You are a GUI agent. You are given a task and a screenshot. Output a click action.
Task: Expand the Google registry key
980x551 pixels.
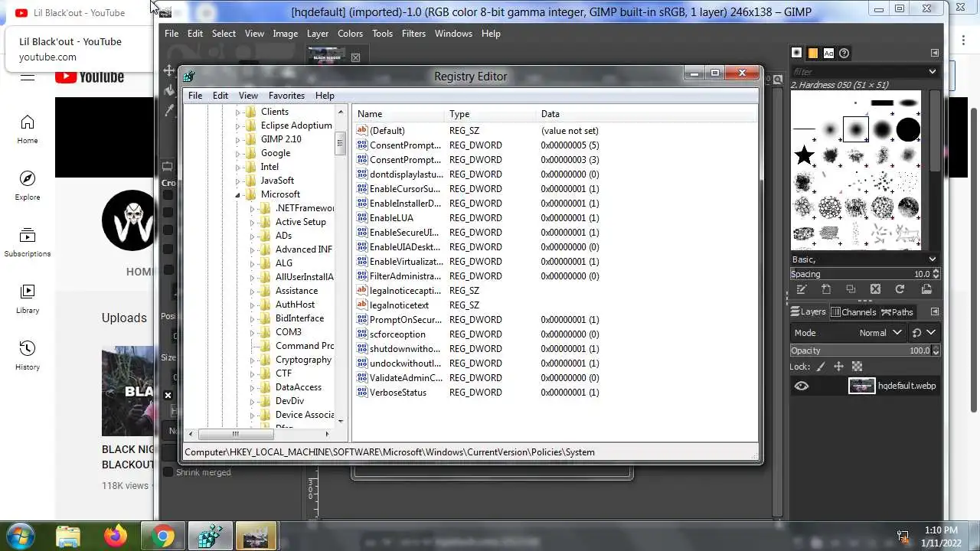tap(239, 153)
